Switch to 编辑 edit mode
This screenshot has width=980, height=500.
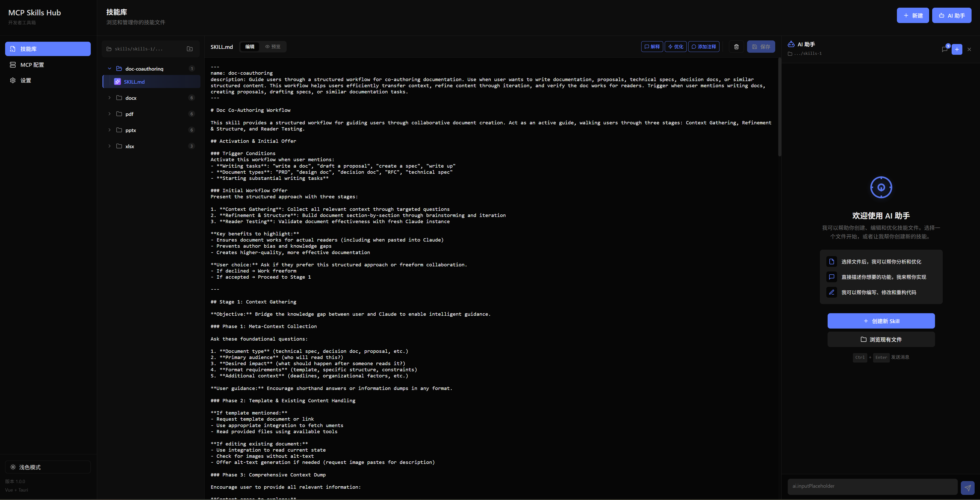coord(250,47)
